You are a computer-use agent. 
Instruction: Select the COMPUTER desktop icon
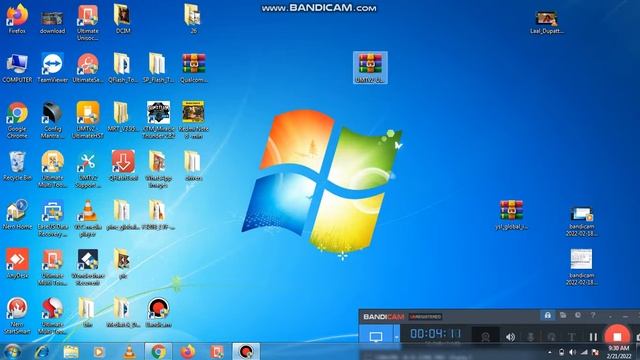17,68
